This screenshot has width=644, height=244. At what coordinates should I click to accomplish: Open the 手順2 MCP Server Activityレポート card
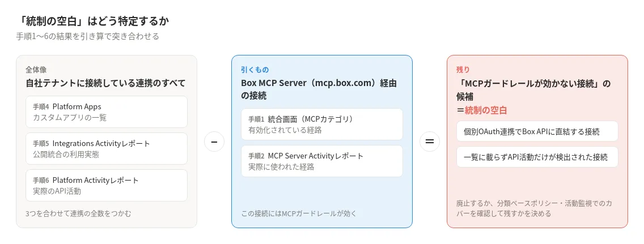(x=322, y=161)
